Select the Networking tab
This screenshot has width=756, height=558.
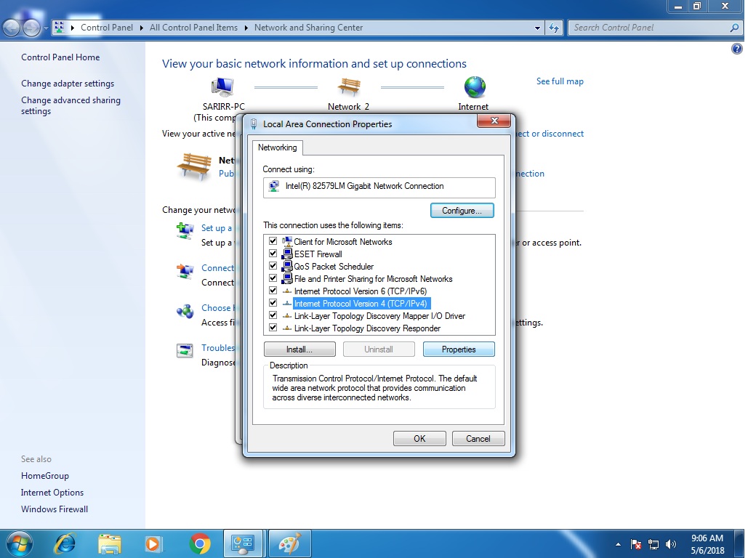pos(277,147)
